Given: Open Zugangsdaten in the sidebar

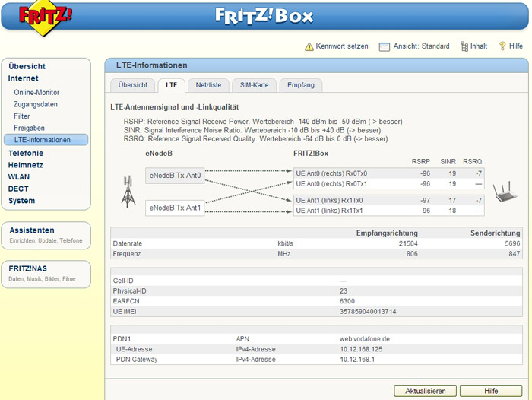Looking at the screenshot, I should click(x=36, y=104).
